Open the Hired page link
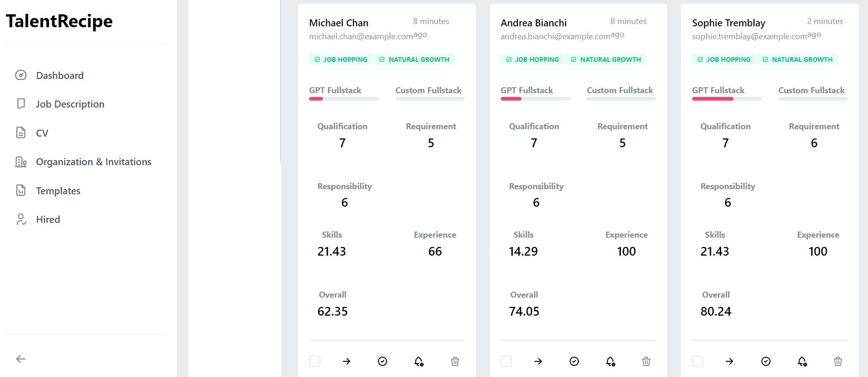 pyautogui.click(x=48, y=220)
